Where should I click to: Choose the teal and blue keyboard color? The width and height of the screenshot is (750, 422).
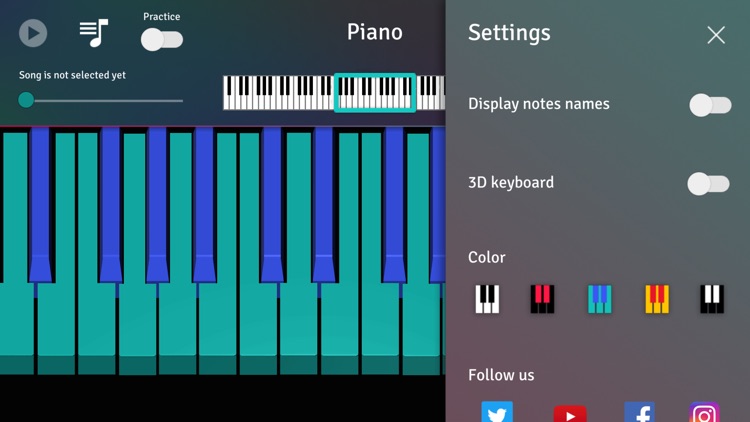600,299
